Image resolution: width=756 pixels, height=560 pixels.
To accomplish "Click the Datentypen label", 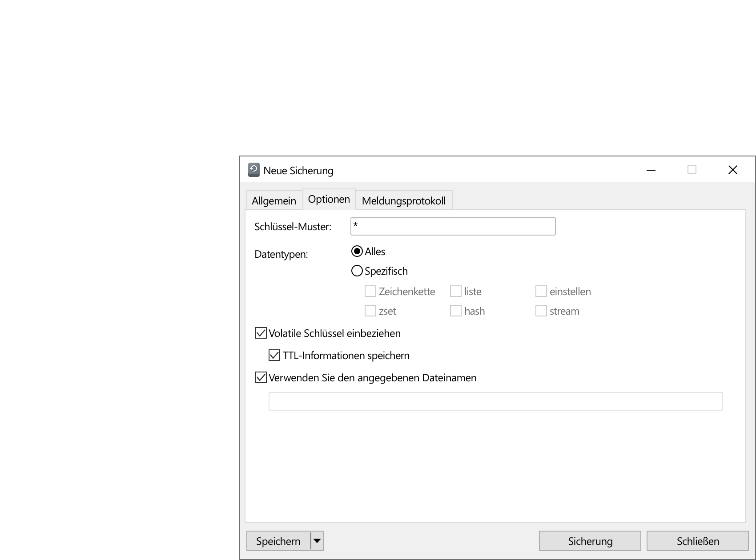I will click(x=281, y=254).
